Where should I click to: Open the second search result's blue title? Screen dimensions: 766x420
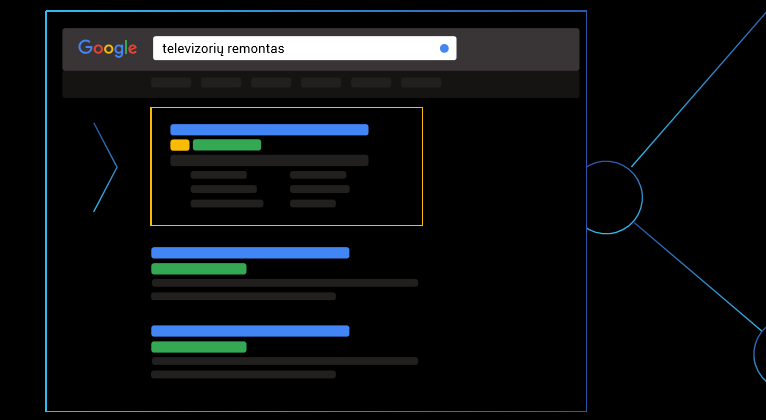click(250, 253)
